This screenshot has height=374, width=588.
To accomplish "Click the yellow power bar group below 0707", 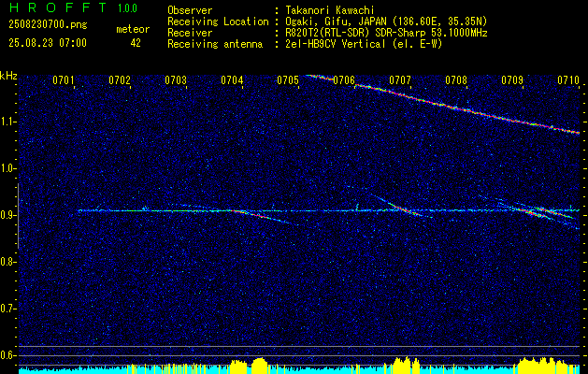I will [x=406, y=365].
